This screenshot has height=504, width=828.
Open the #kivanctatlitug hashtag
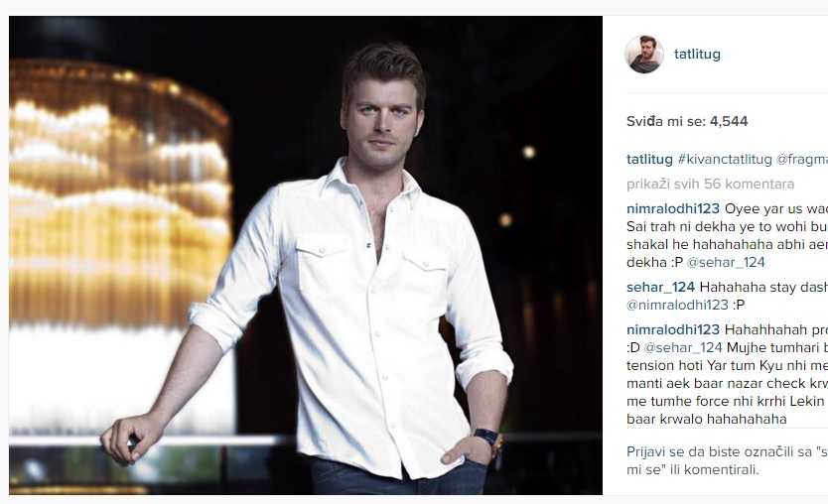[x=725, y=160]
